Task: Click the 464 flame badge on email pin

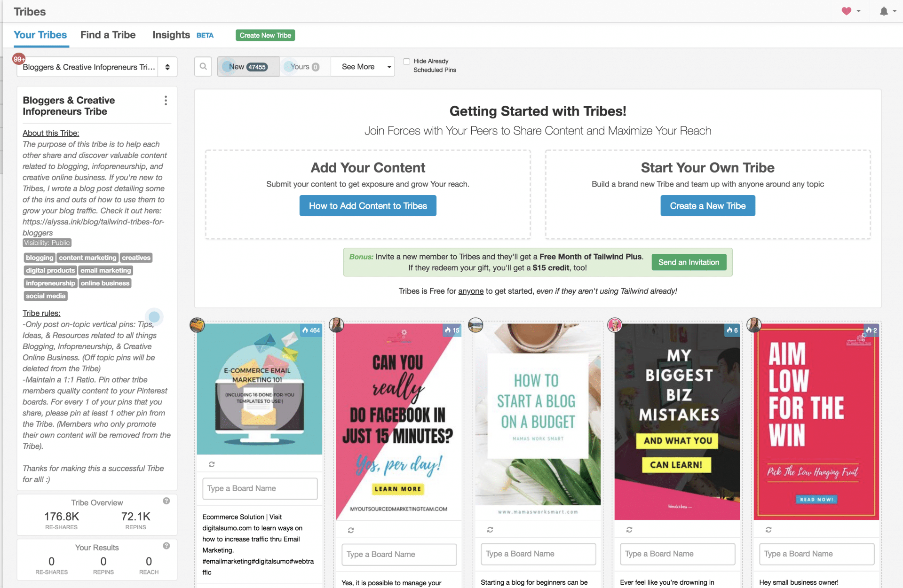Action: point(311,330)
